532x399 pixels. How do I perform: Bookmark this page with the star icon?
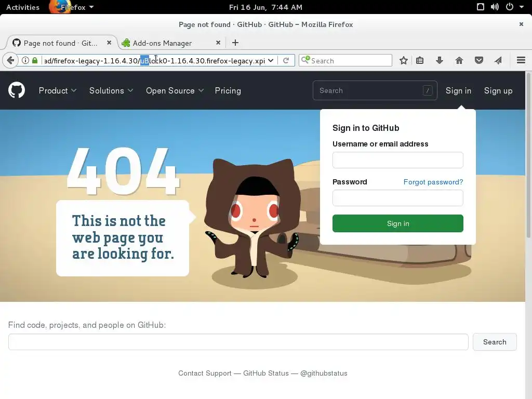[403, 60]
